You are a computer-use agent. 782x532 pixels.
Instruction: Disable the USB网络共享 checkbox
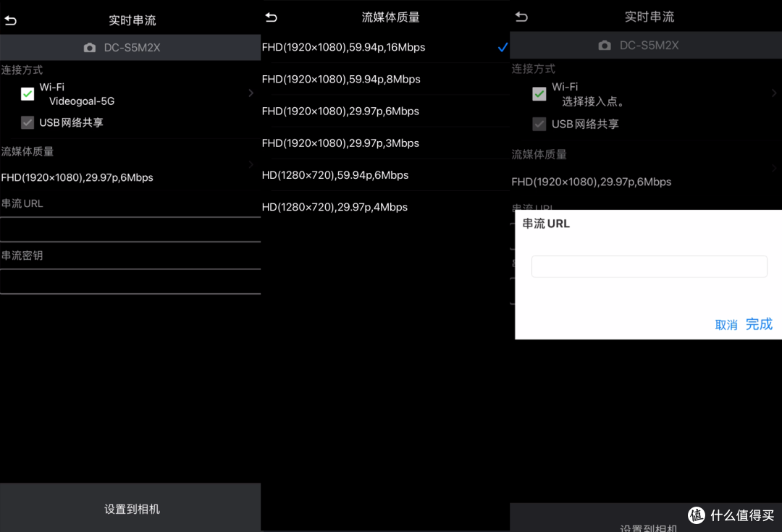27,122
